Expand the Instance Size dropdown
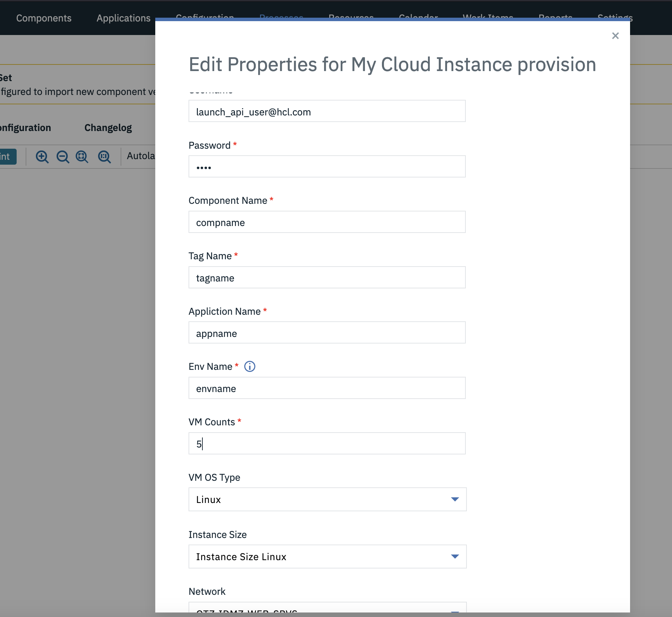 pos(327,556)
